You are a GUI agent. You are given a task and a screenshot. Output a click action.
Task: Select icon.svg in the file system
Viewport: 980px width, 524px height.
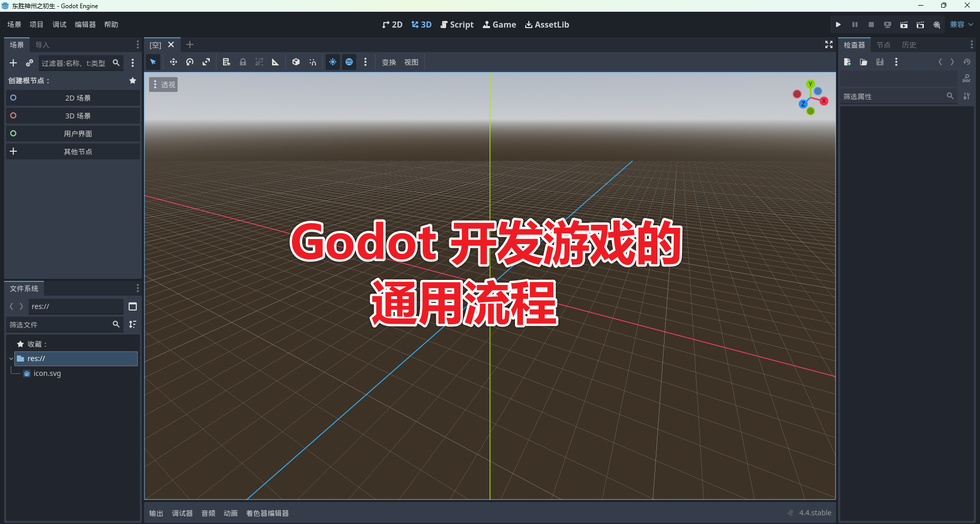pos(47,373)
